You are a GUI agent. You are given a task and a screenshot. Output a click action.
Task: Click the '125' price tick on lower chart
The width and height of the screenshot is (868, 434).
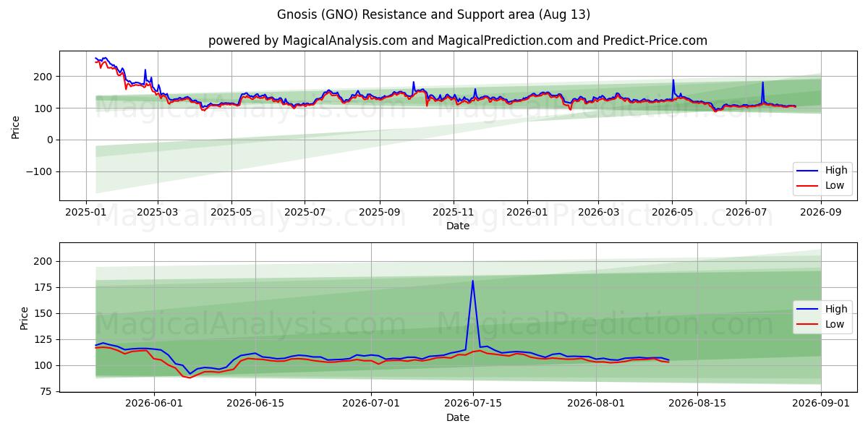44,339
